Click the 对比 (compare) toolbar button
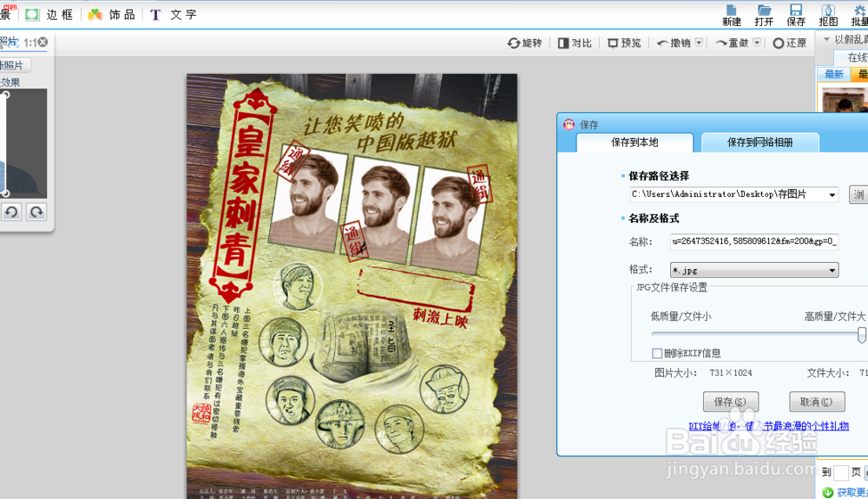The height and width of the screenshot is (499, 868). 575,43
